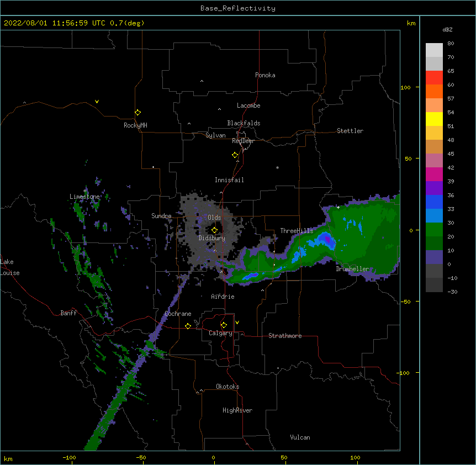Select the -30 value on the dBZ scale
The image size is (476, 465).
click(452, 292)
